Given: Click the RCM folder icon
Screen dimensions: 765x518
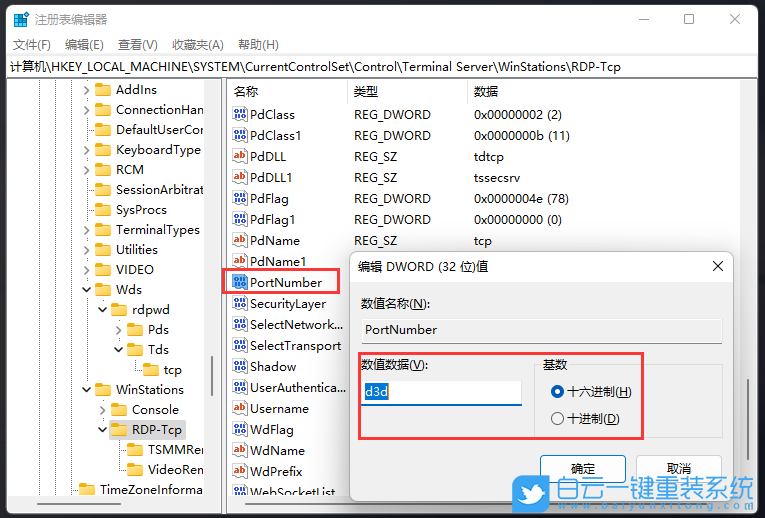Looking at the screenshot, I should coord(102,170).
